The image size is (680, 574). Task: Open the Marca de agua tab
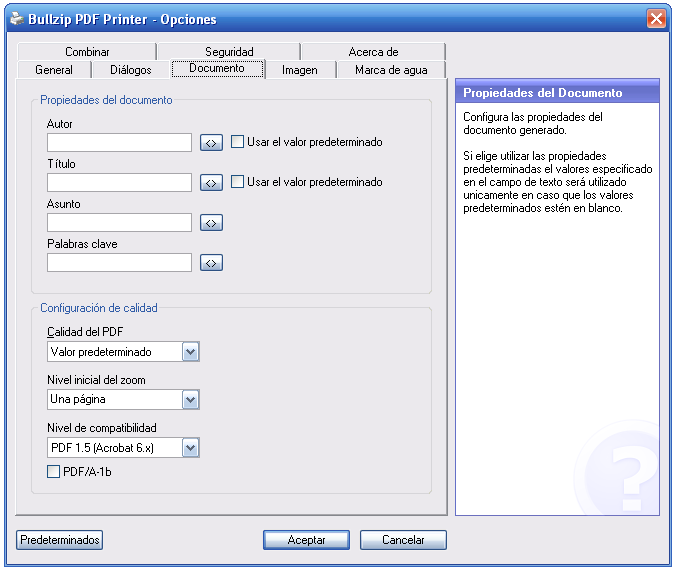point(391,70)
